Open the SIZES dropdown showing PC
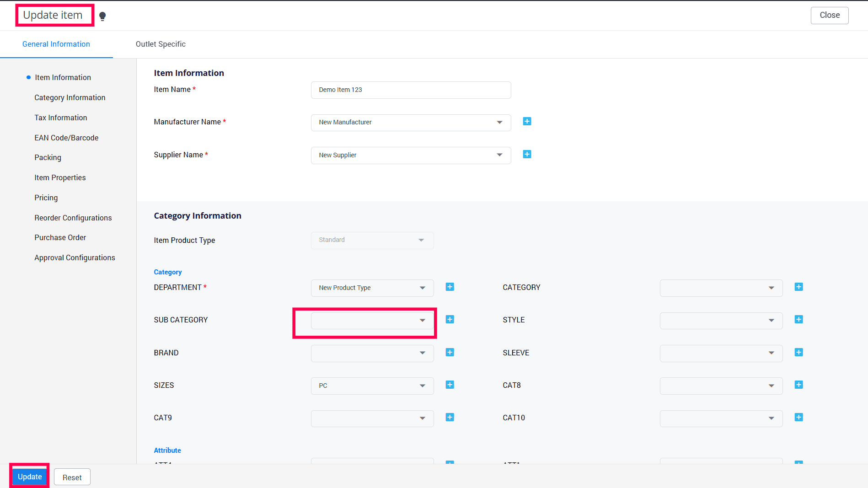 click(372, 386)
